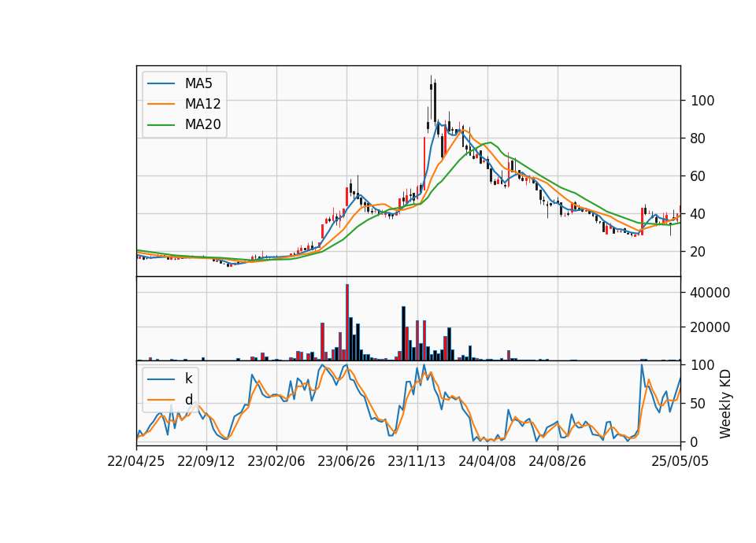The width and height of the screenshot is (756, 543).
Task: Click the KD axis value 50
Action: [x=699, y=403]
